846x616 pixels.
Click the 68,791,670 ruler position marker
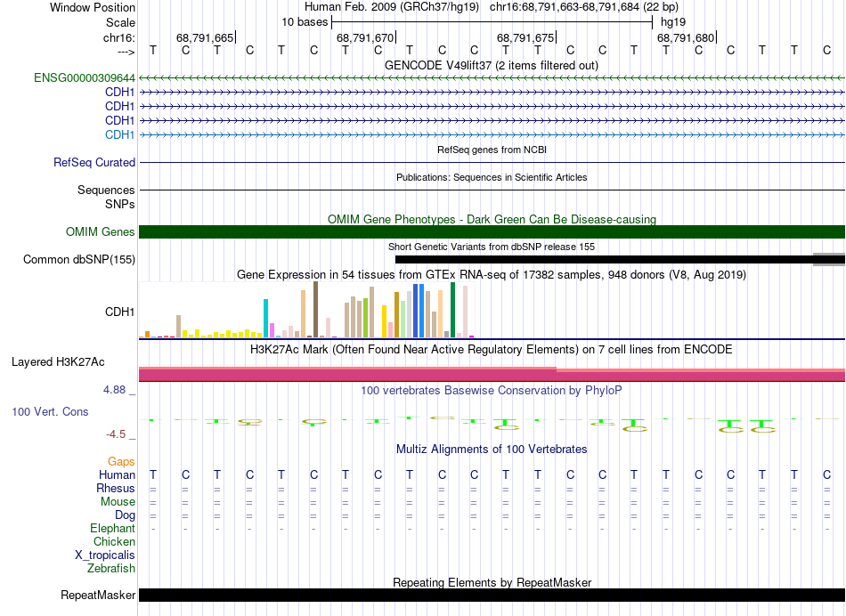[364, 37]
